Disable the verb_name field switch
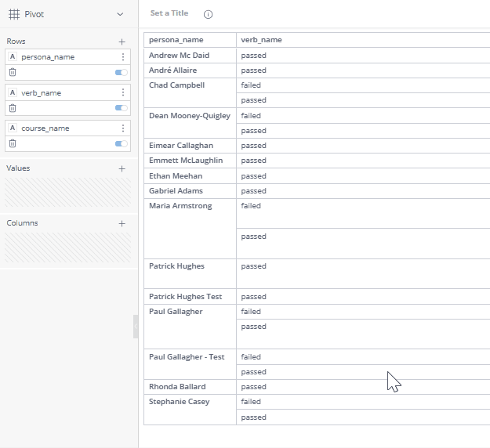Image resolution: width=490 pixels, height=448 pixels. [x=121, y=108]
